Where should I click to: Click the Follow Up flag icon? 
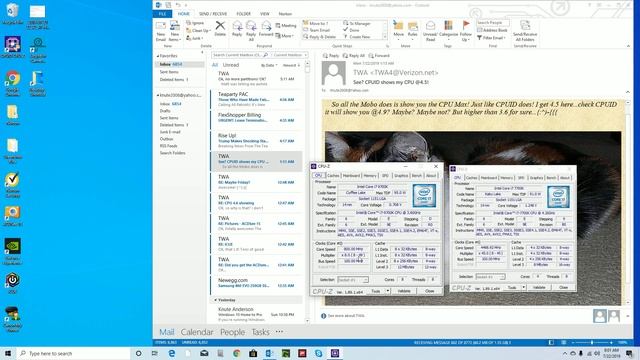(466, 31)
